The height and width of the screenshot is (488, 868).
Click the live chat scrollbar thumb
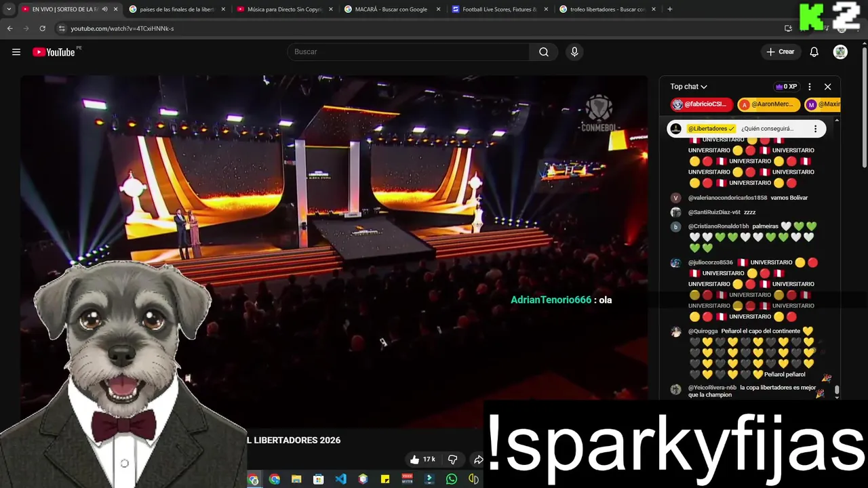[837, 390]
